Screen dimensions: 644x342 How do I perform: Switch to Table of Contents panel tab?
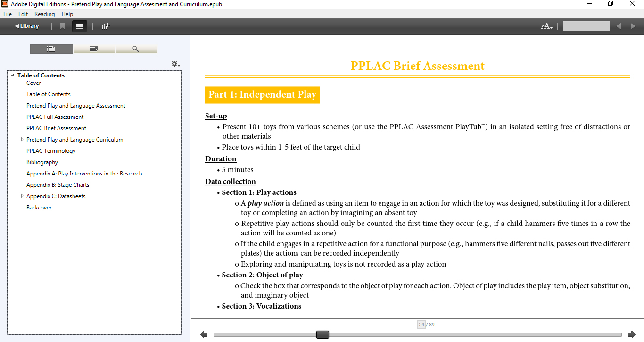coord(52,49)
